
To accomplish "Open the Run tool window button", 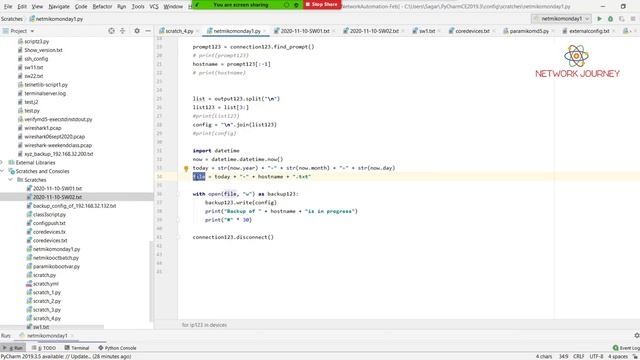I will point(13,348).
